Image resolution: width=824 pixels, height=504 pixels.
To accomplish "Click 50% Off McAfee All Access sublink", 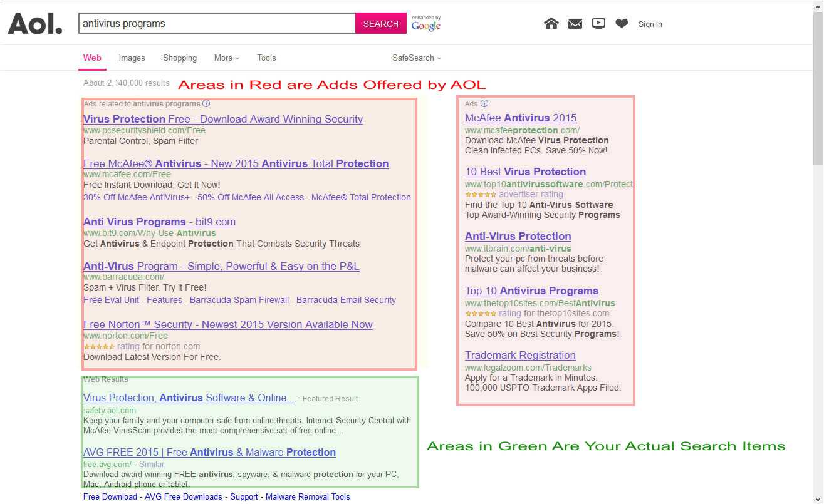I will click(x=251, y=197).
